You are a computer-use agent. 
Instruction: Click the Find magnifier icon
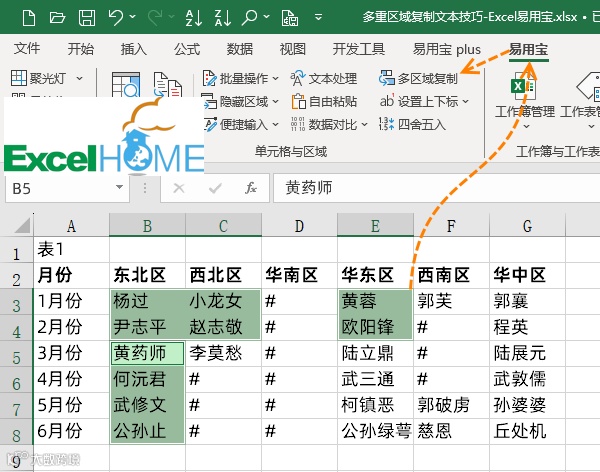249,18
